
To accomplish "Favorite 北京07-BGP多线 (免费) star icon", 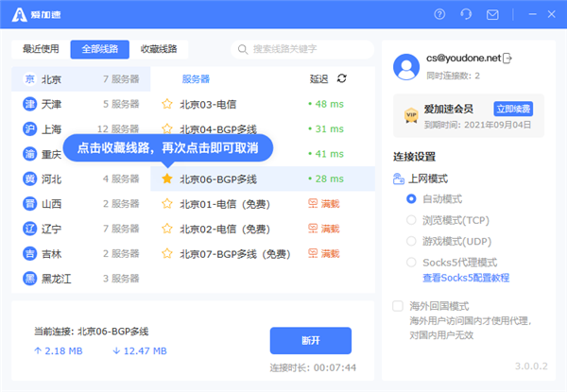I will 167,253.
